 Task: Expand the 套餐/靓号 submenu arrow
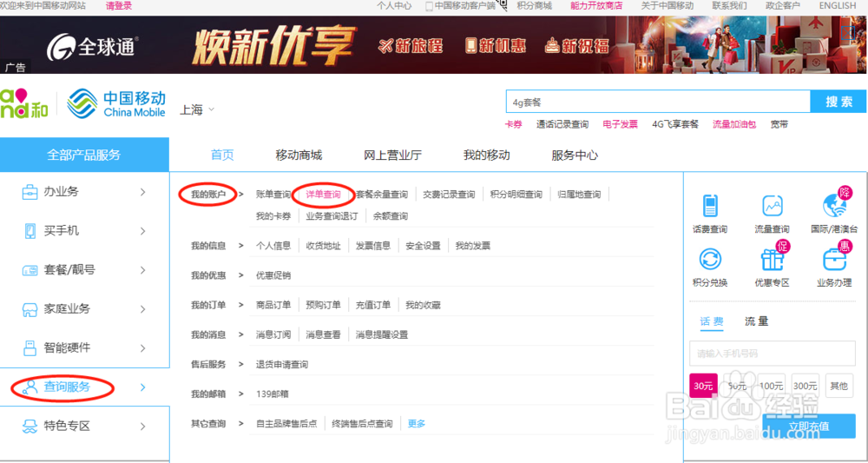pos(142,270)
